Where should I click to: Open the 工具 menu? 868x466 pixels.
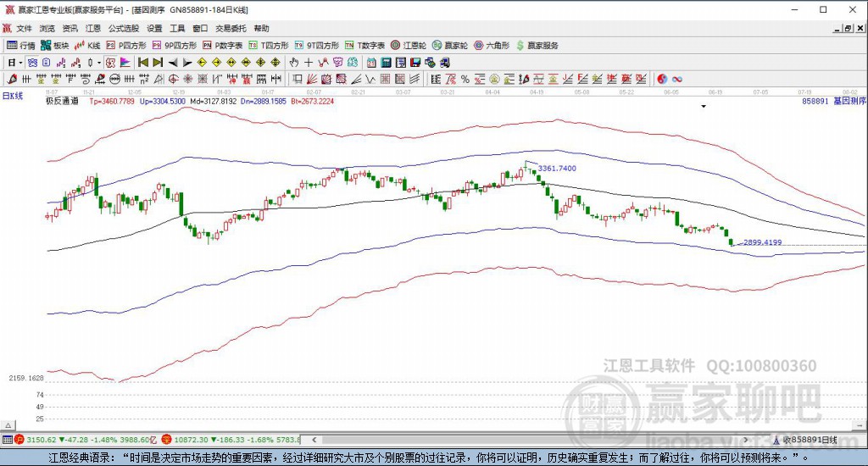click(x=177, y=28)
